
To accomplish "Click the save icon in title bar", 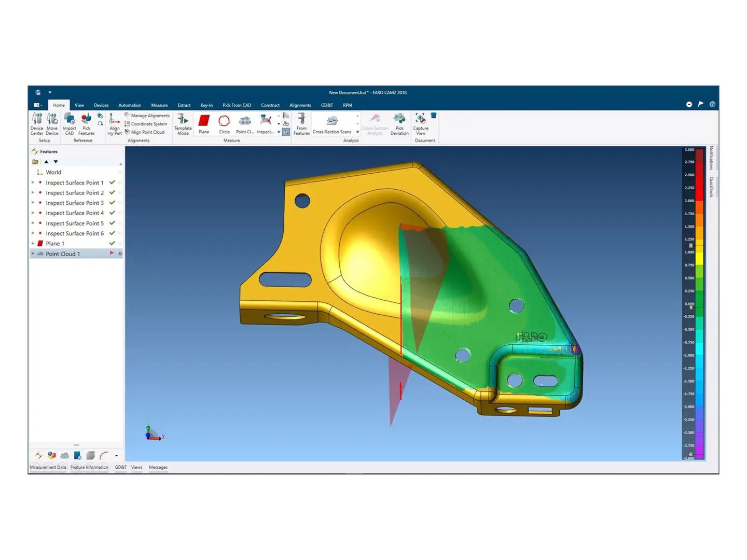I will (38, 92).
